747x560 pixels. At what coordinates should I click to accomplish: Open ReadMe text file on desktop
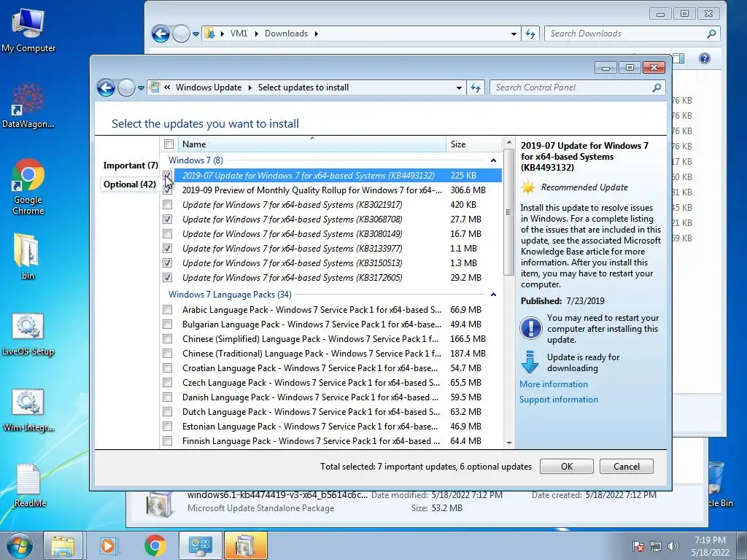(x=29, y=485)
